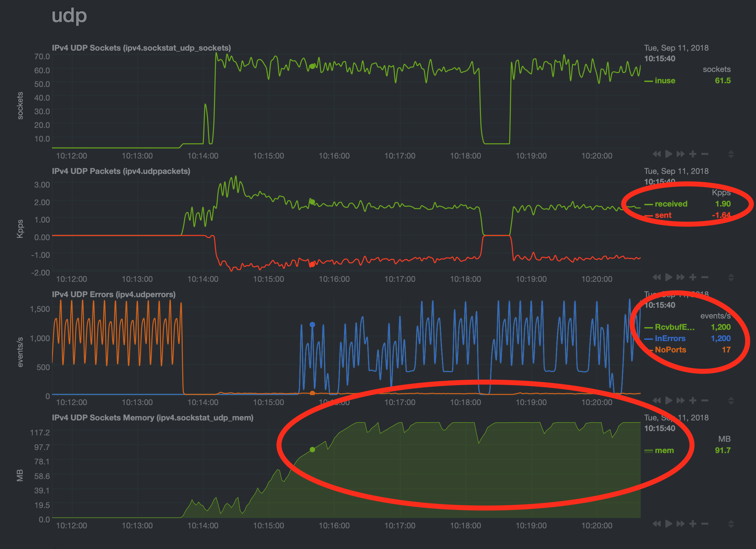Toggle the received dimension in packets legend
The height and width of the screenshot is (549, 756).
click(671, 204)
